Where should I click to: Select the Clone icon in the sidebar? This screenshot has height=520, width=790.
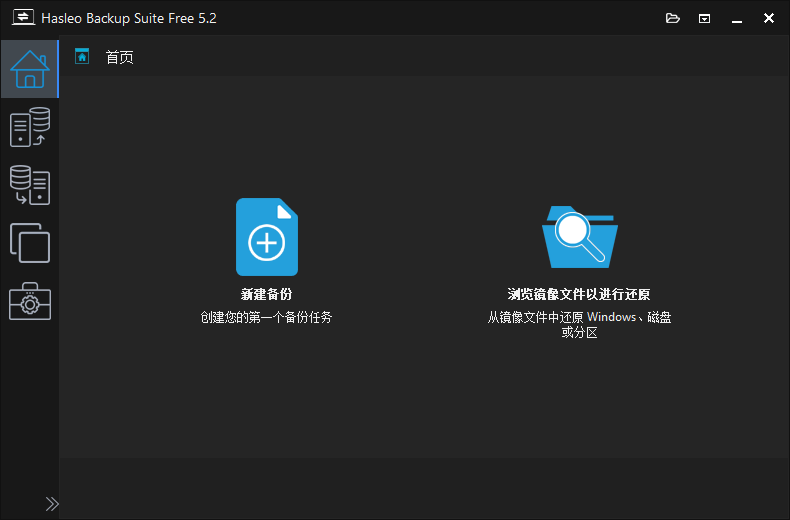pyautogui.click(x=29, y=243)
